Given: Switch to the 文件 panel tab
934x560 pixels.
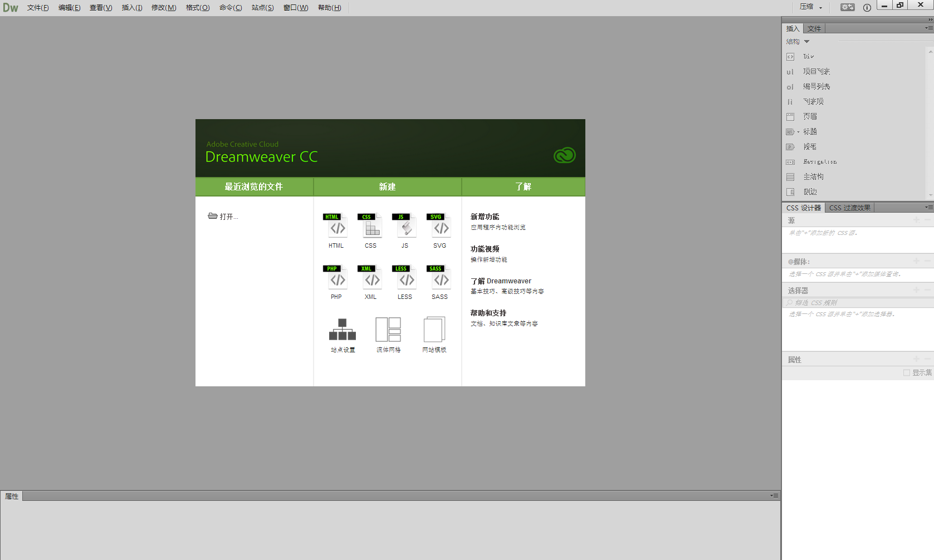Looking at the screenshot, I should (814, 29).
